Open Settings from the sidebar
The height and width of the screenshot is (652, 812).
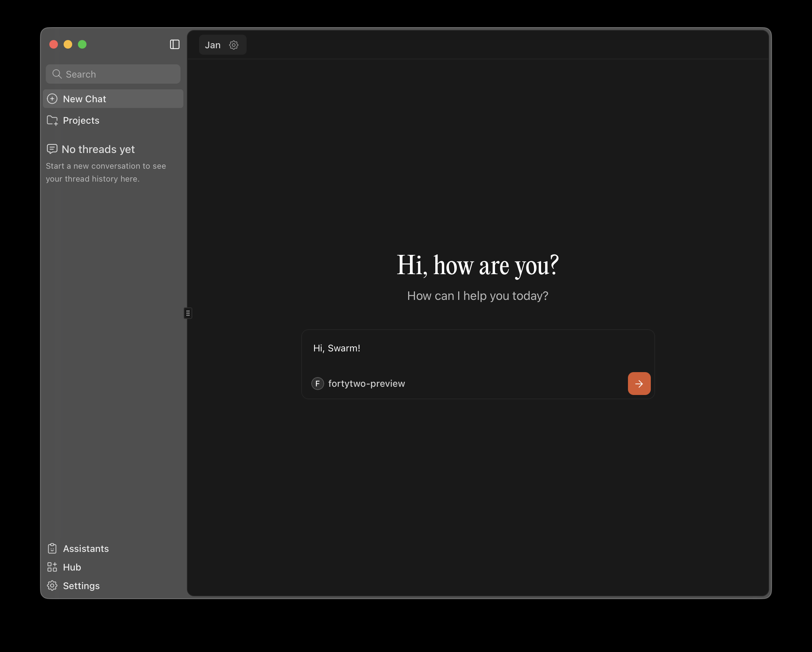pyautogui.click(x=81, y=586)
